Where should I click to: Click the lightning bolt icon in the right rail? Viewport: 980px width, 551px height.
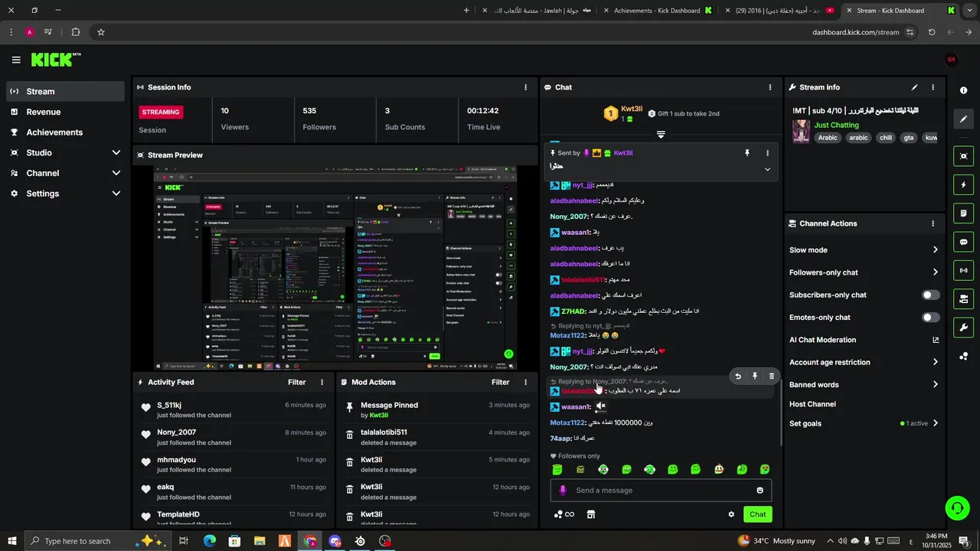[963, 184]
